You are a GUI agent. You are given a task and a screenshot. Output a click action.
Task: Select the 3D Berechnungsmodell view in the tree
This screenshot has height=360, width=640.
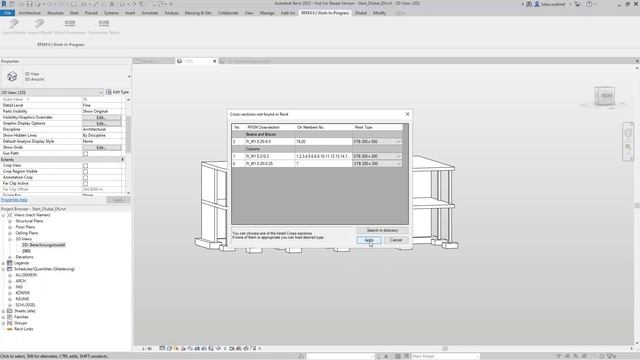(44, 245)
